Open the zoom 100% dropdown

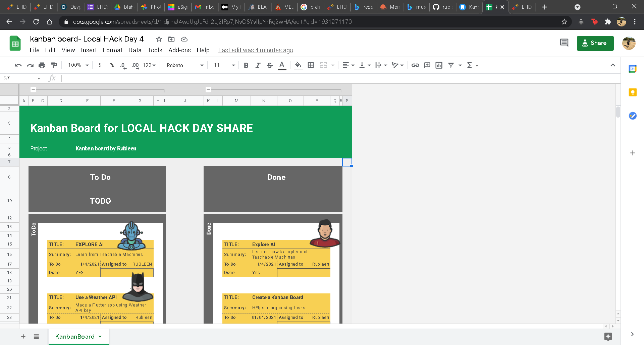click(x=78, y=65)
